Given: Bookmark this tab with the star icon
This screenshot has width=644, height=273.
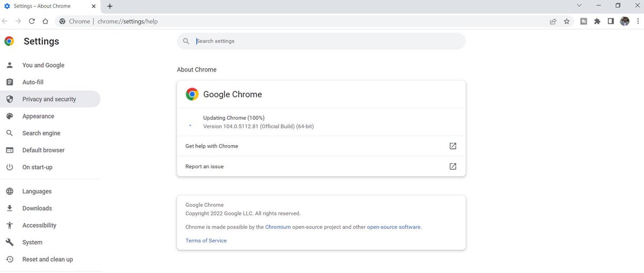Looking at the screenshot, I should pyautogui.click(x=567, y=21).
